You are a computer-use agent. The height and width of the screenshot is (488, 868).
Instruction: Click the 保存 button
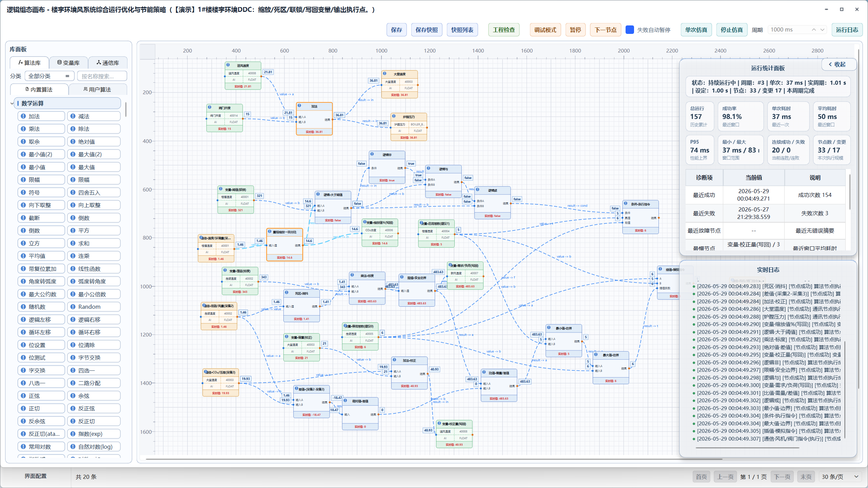click(x=396, y=30)
